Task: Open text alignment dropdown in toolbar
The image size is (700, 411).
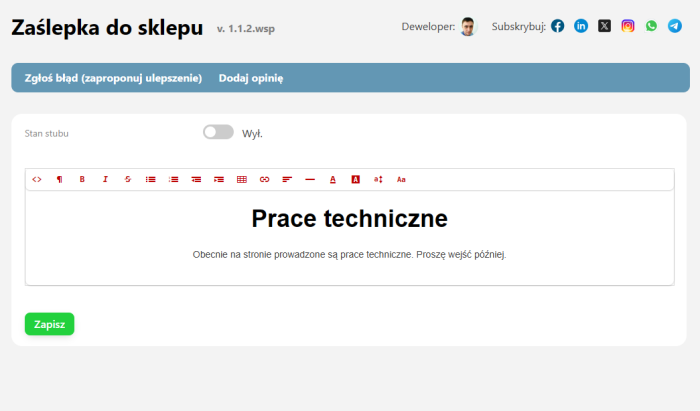Action: (x=287, y=179)
